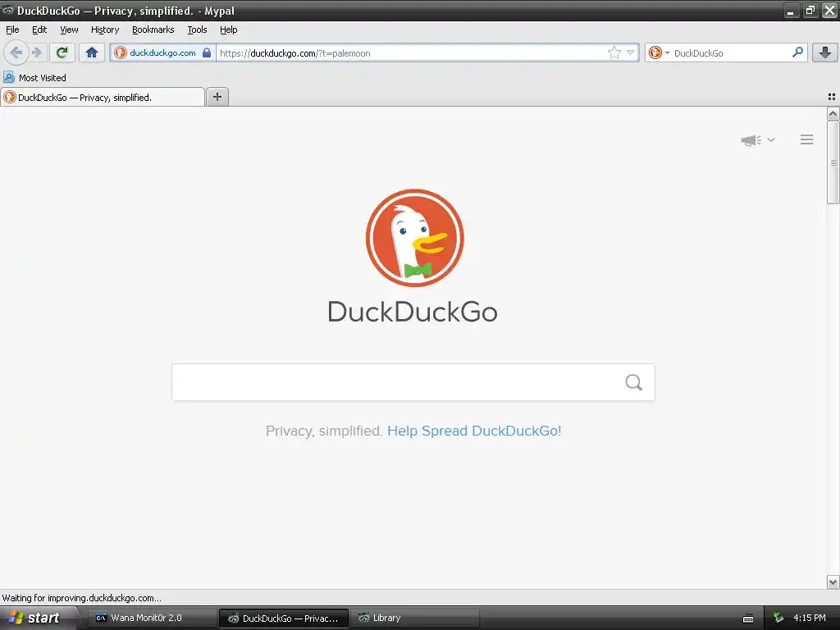This screenshot has width=840, height=630.
Task: Open the DuckDuckGo hamburger menu
Action: [x=807, y=139]
